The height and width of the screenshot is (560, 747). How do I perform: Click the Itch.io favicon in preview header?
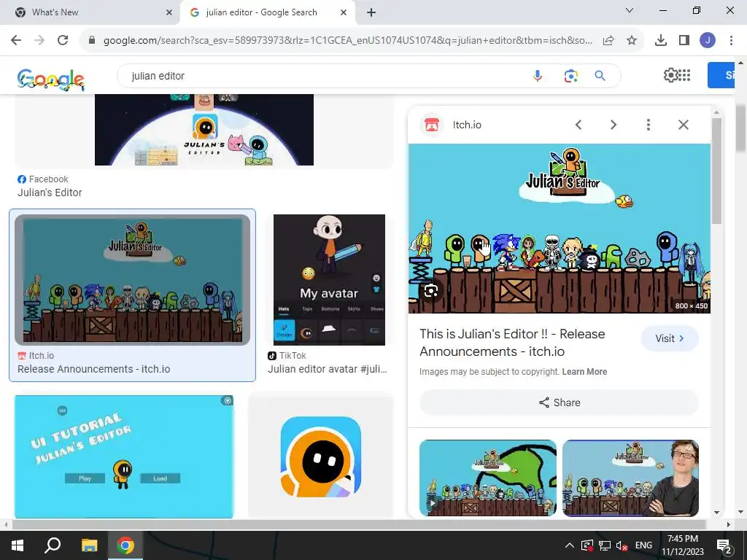(432, 125)
